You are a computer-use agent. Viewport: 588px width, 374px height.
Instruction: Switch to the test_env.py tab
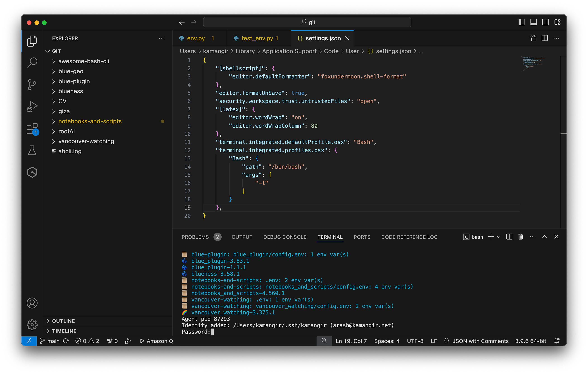tap(259, 38)
